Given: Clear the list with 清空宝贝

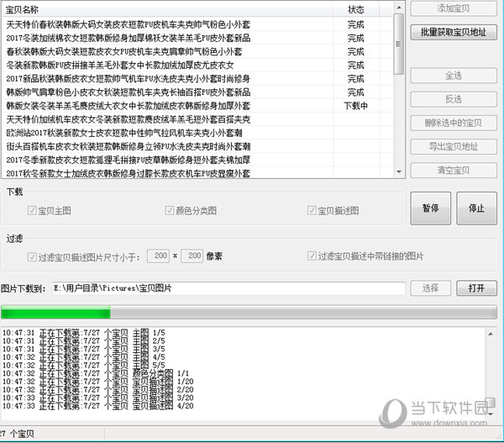Looking at the screenshot, I should 454,170.
